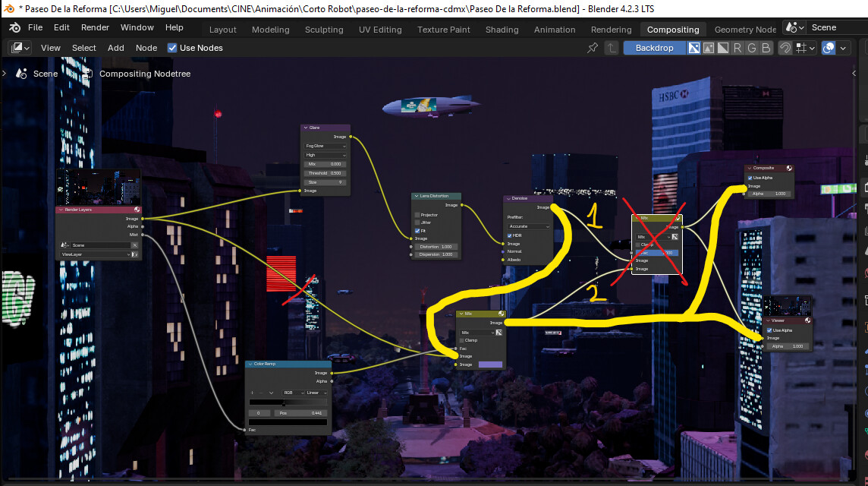The image size is (868, 486).
Task: Click the Composite node header icon
Action: (789, 168)
